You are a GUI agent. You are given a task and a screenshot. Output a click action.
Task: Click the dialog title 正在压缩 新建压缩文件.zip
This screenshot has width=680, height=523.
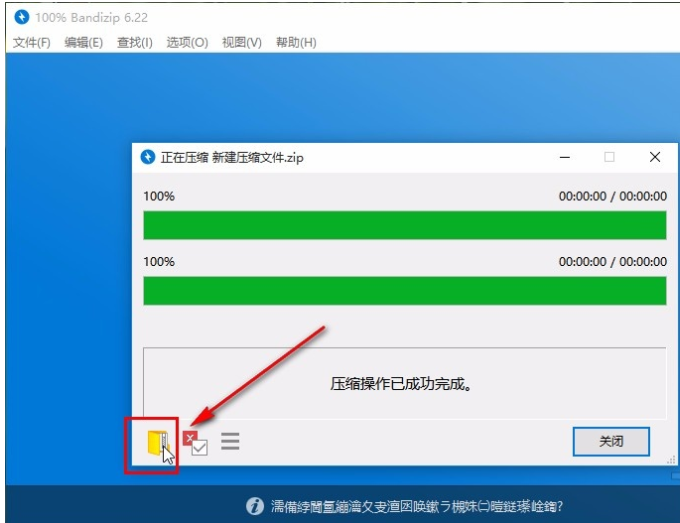tap(232, 157)
